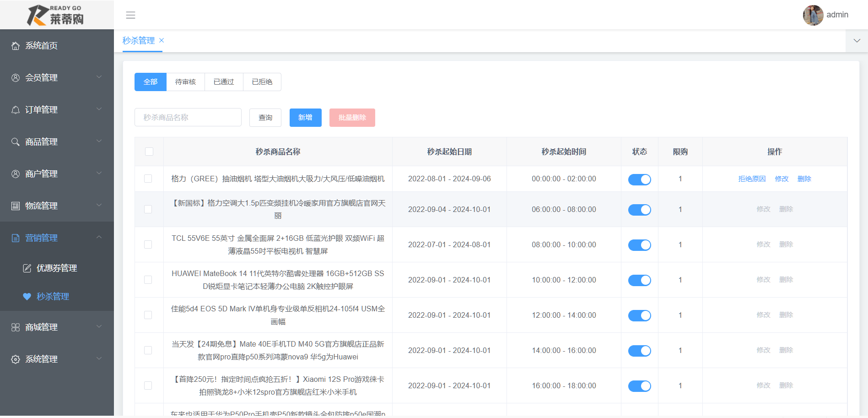Image resolution: width=868 pixels, height=418 pixels.
Task: Expand the 商户管理 menu arrow
Action: (99, 173)
